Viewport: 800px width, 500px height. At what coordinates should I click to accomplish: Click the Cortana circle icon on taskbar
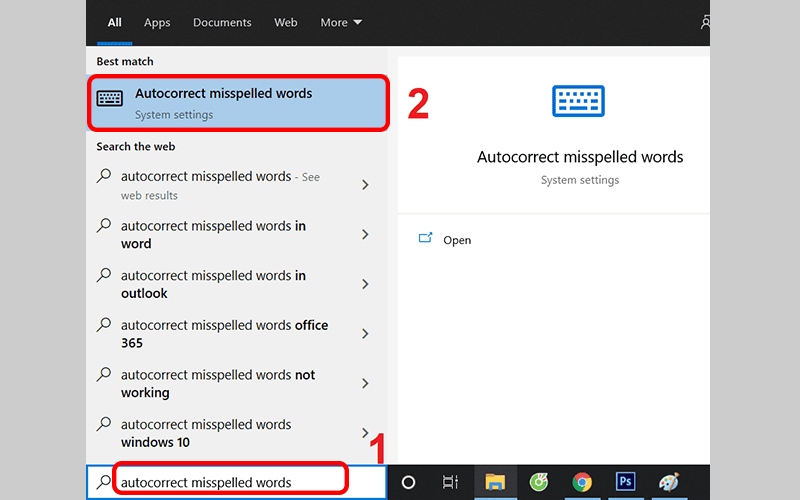[408, 482]
